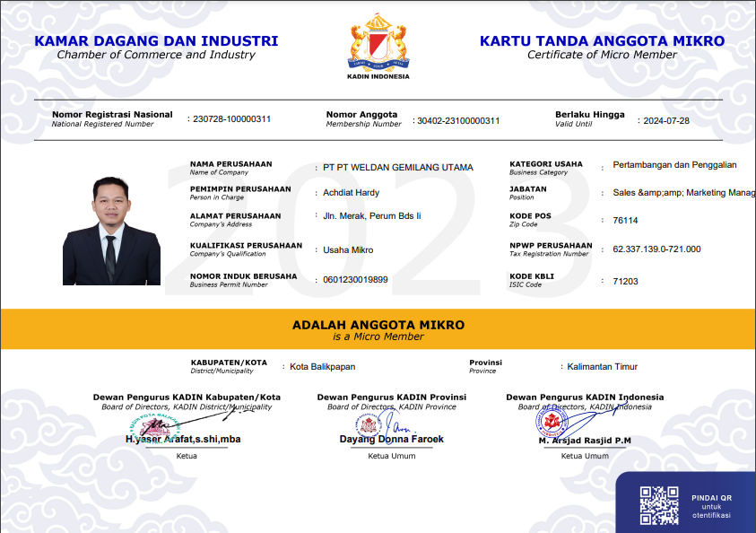Click membership number 30402-23100000311

tap(458, 120)
